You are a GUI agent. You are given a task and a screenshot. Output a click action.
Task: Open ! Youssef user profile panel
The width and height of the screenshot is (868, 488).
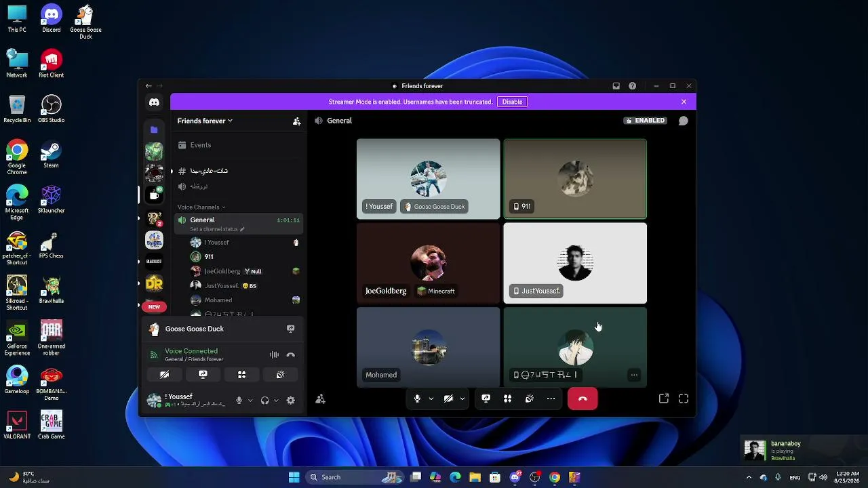pos(188,401)
